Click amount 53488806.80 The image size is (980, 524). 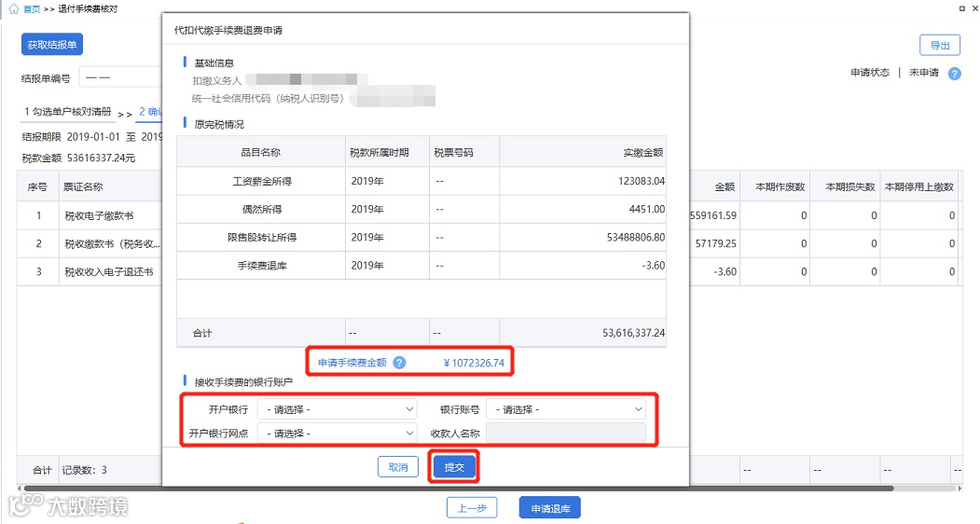coord(636,238)
